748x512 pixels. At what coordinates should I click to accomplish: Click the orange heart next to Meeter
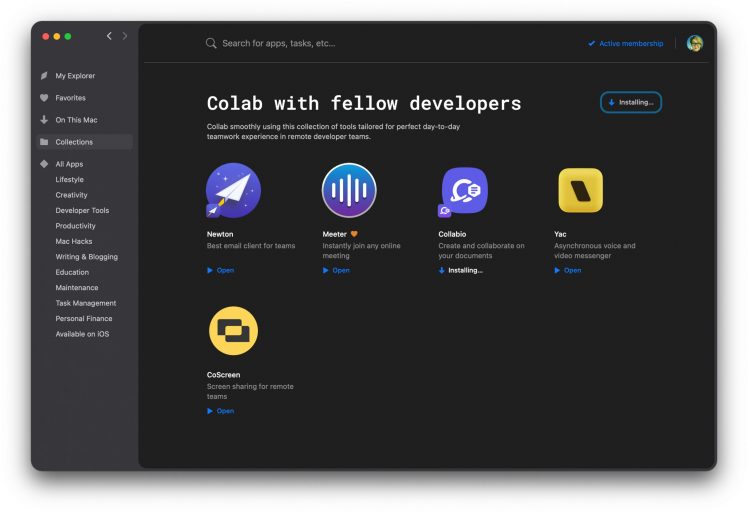(354, 234)
